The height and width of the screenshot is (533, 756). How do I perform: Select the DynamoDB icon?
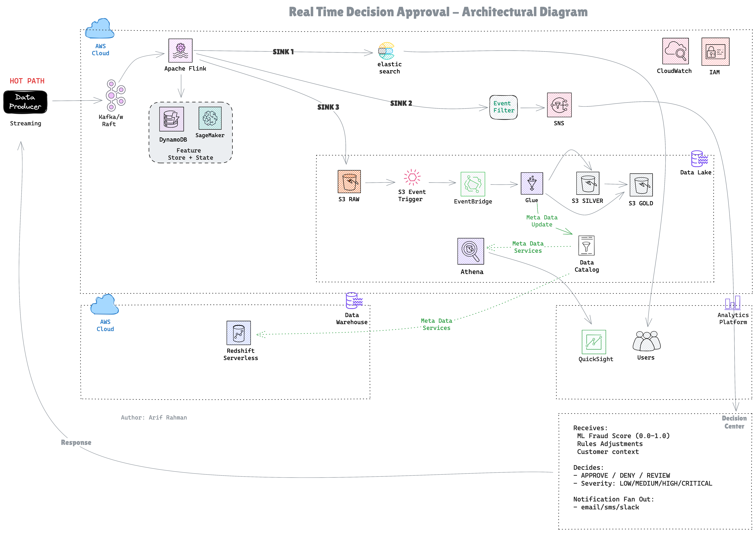(x=172, y=119)
